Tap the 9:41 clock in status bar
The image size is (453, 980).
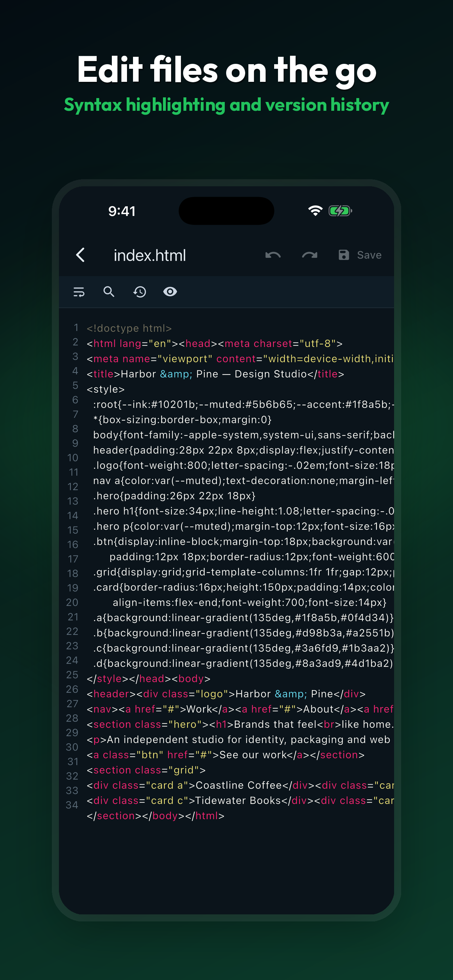click(x=122, y=211)
